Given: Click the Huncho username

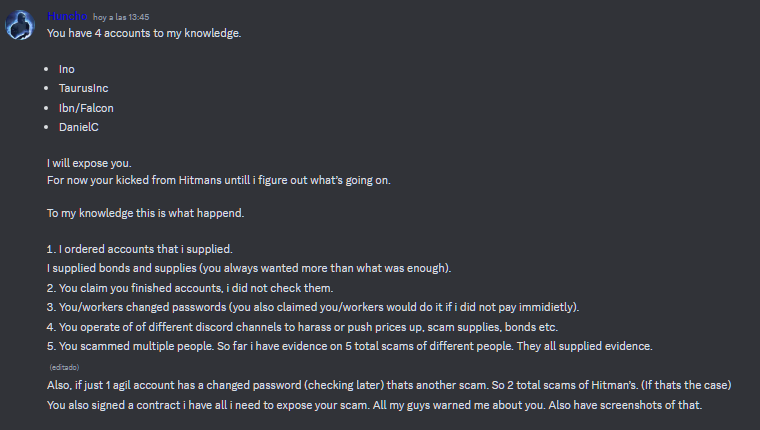Looking at the screenshot, I should (67, 16).
